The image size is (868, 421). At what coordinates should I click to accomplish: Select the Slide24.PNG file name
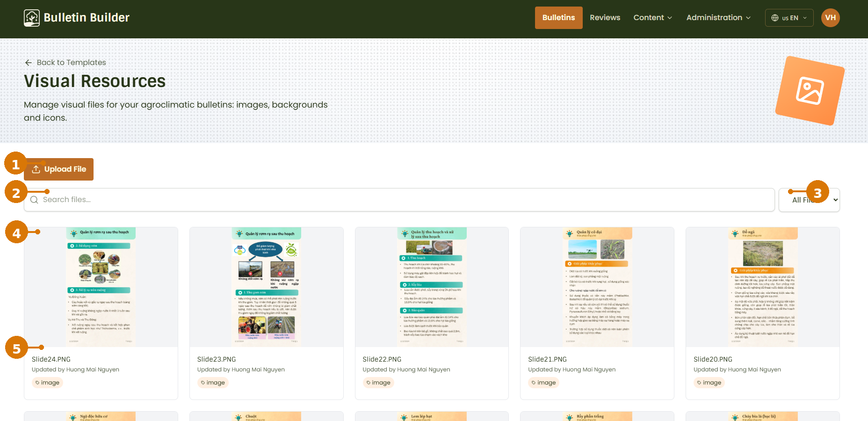[51, 359]
